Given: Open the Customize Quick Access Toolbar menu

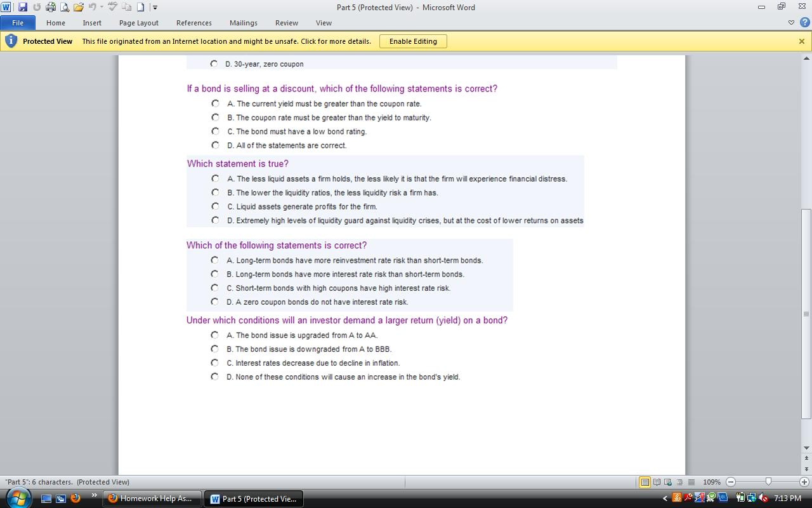Looking at the screenshot, I should pos(155,8).
